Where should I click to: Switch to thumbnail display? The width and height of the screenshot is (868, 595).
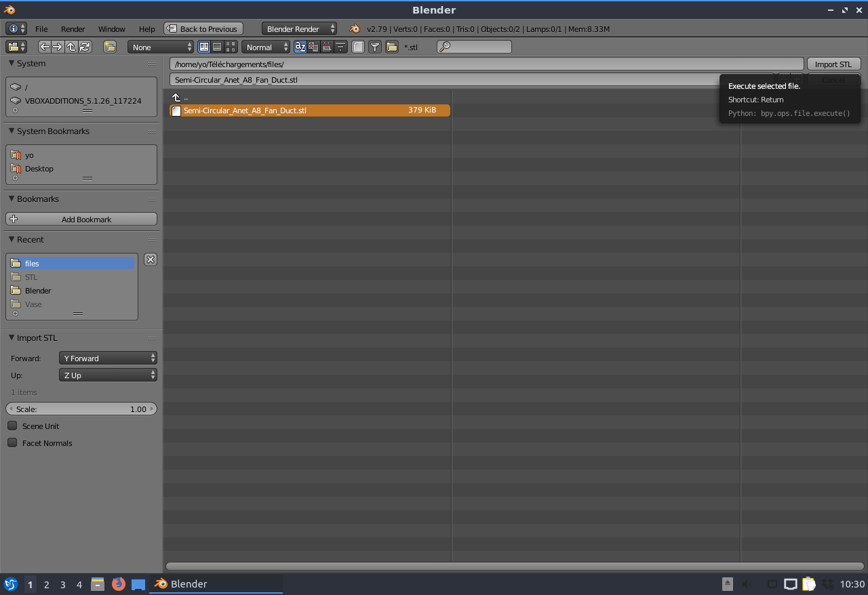231,47
